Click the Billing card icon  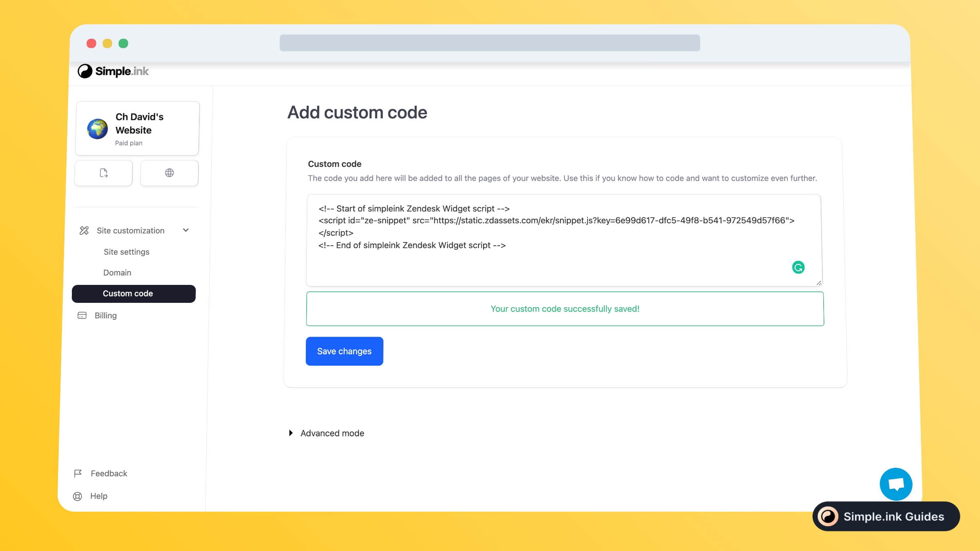[82, 315]
